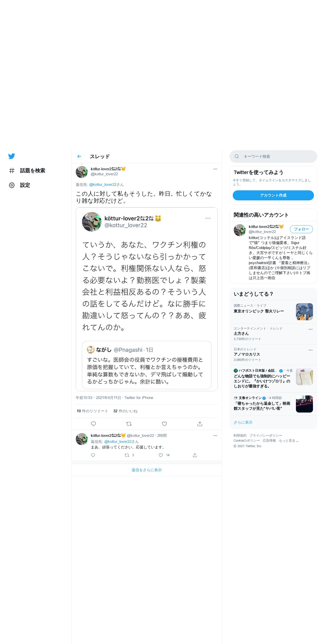
Task: Open more options for the top tweet
Action: (x=215, y=169)
